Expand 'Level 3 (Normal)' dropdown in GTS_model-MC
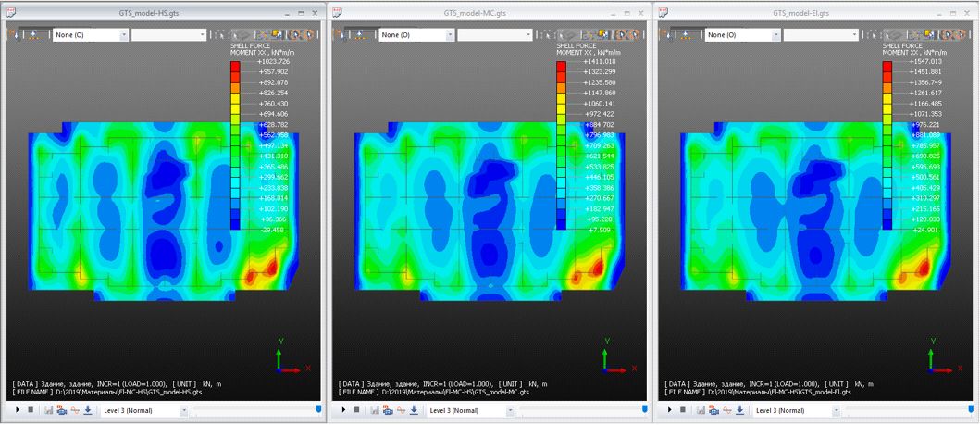Viewport: 980px width, 425px height. pyautogui.click(x=511, y=410)
